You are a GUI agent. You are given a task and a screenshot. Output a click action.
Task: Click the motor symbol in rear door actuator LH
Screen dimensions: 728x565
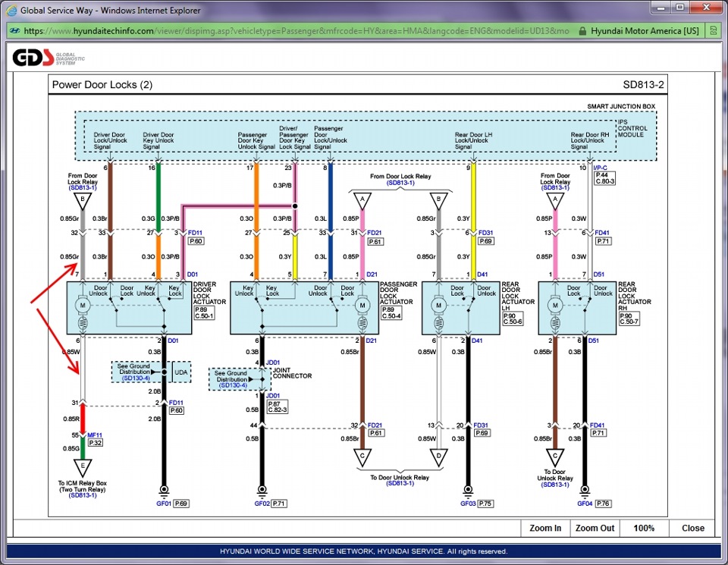click(439, 305)
